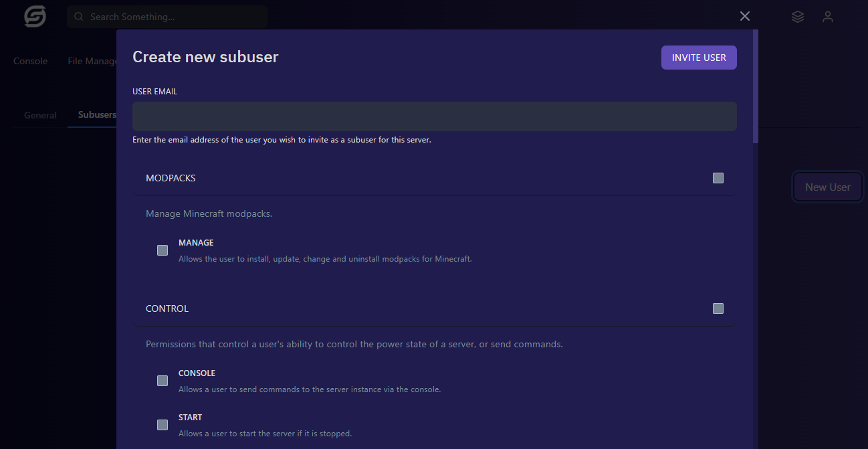Open the File Manager from the navigation
Viewport: 868px width, 449px height.
click(x=92, y=60)
